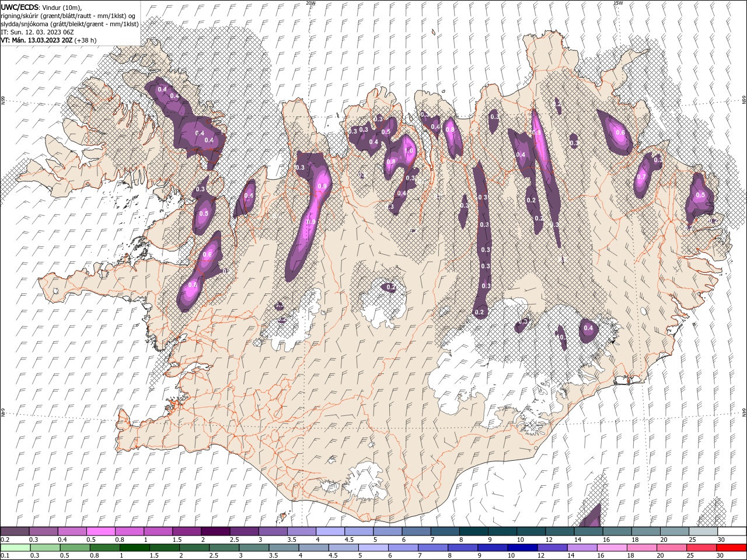Select the darkest purple 2–2.5 snow swatch
The image size is (747, 560).
(x=215, y=531)
